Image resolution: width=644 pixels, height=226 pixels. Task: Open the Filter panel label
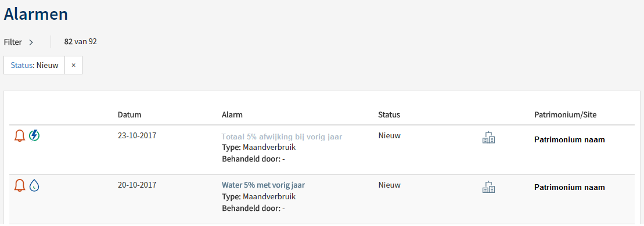pyautogui.click(x=13, y=42)
